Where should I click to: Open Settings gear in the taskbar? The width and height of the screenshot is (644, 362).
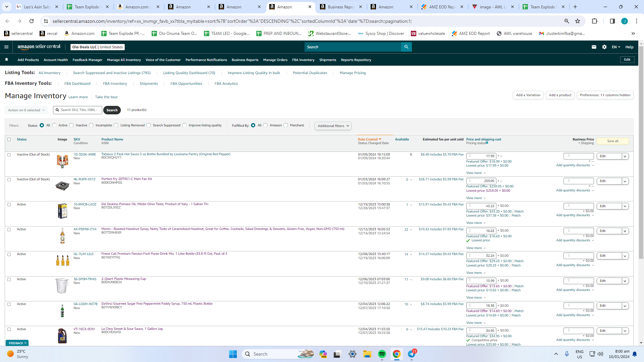click(x=353, y=354)
